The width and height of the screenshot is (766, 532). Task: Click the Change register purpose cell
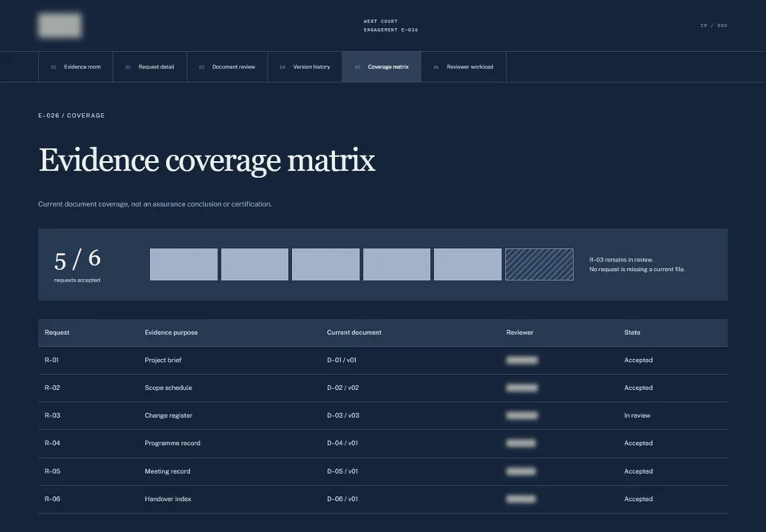(168, 416)
